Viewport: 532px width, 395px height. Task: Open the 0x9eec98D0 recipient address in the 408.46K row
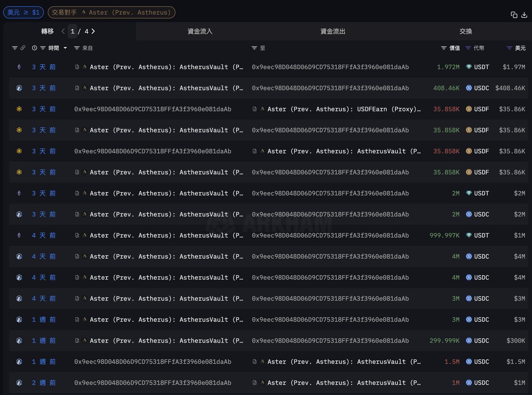330,88
